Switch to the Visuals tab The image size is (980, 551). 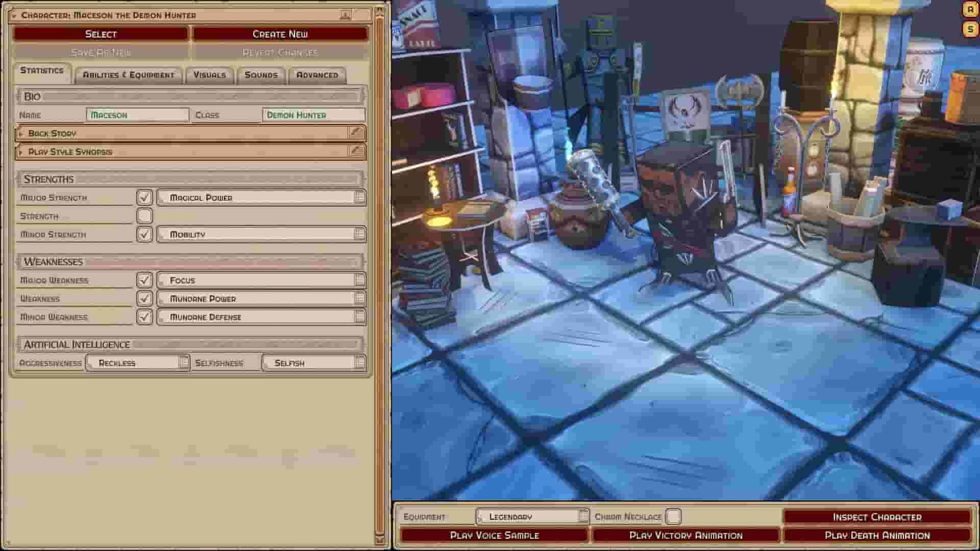(x=210, y=74)
